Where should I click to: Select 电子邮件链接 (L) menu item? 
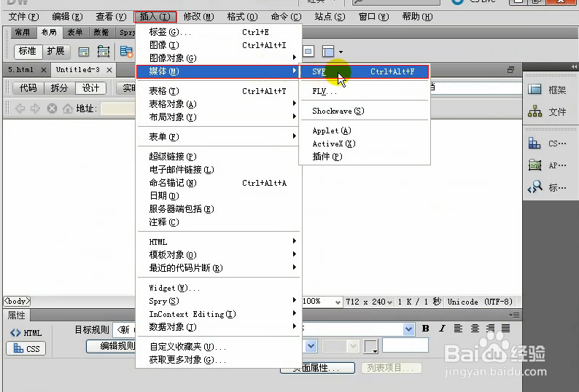tap(218, 170)
